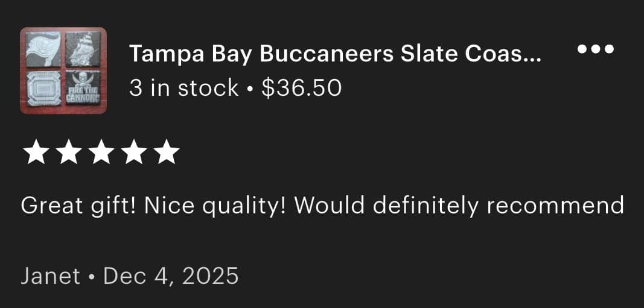Click the first rating star
The height and width of the screenshot is (308, 644).
coord(34,152)
